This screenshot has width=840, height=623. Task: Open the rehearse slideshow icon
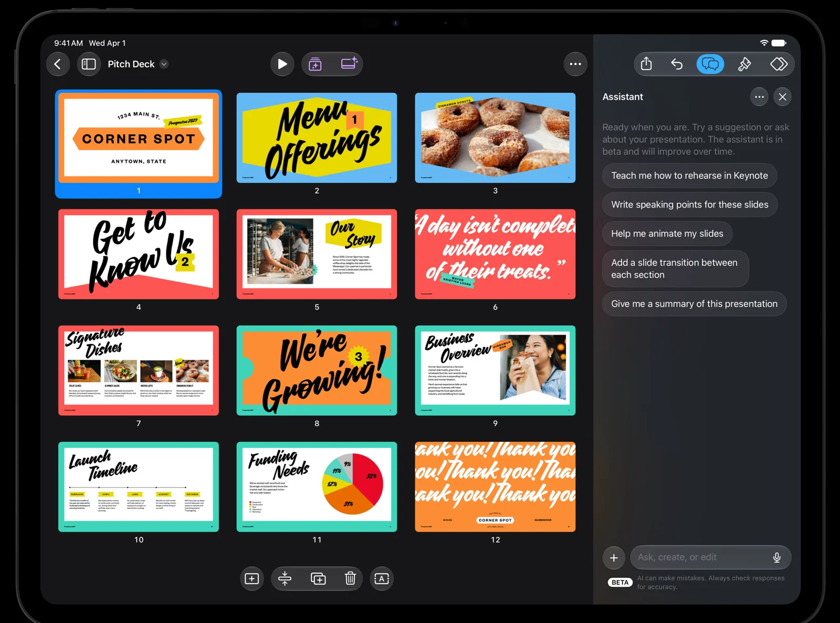click(316, 64)
